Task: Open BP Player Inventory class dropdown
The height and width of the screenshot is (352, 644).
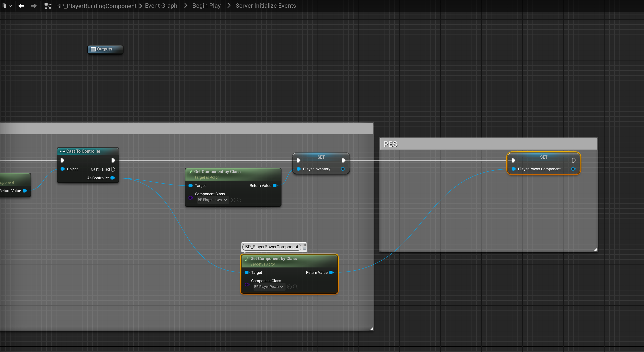Action: pyautogui.click(x=213, y=200)
